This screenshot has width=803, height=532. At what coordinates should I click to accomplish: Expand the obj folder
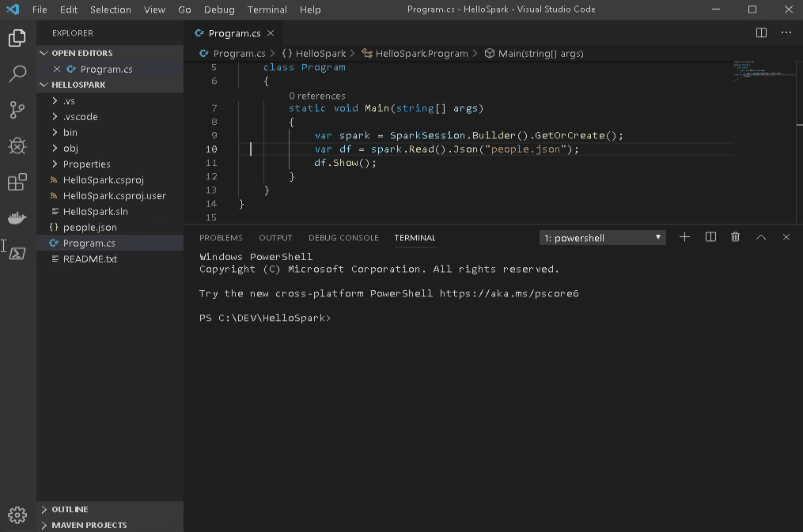(x=55, y=149)
